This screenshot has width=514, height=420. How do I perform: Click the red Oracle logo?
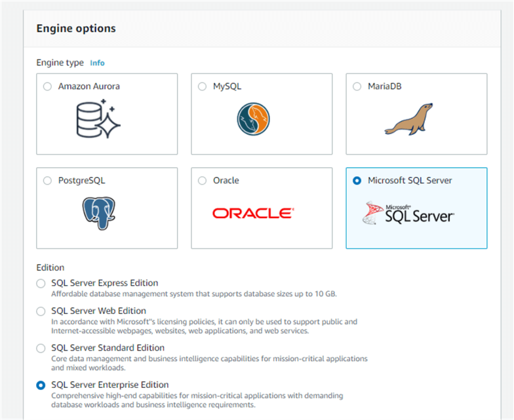pos(252,213)
